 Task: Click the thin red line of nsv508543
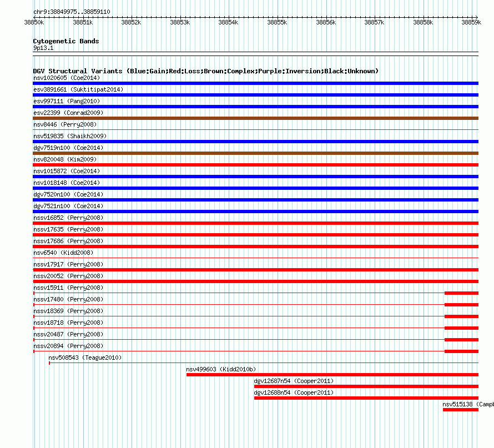(264, 363)
